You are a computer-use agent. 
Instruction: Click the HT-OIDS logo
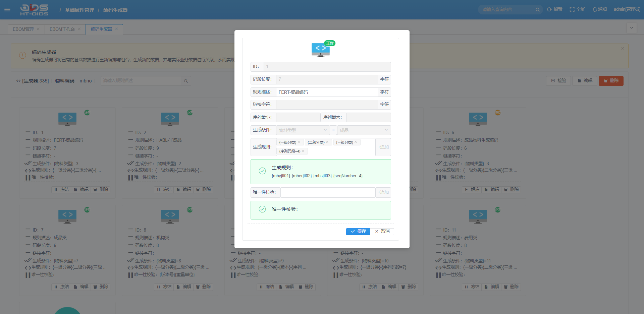(34, 10)
